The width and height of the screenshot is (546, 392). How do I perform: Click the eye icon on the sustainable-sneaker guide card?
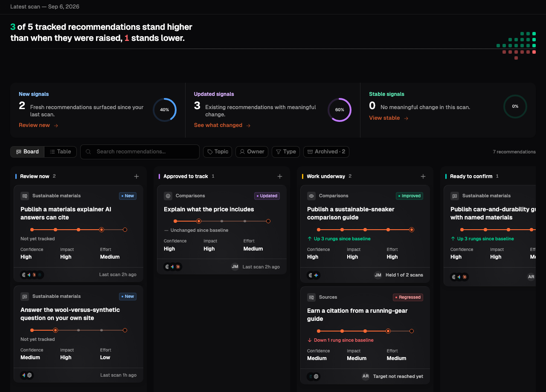pos(311,196)
